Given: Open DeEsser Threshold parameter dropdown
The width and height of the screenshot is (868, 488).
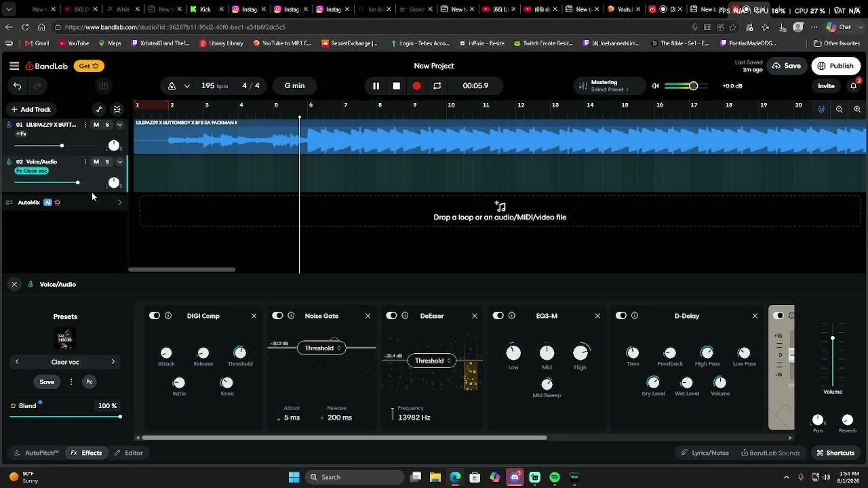Looking at the screenshot, I should (433, 361).
